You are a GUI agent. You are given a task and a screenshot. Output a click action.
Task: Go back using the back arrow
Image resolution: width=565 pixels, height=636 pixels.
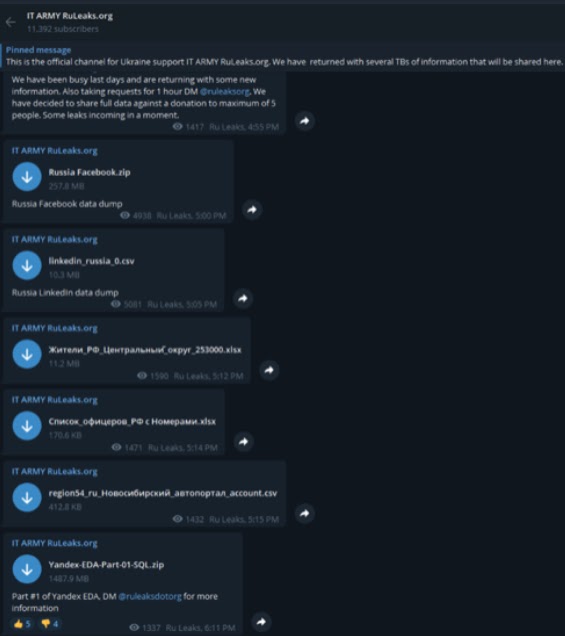point(10,22)
